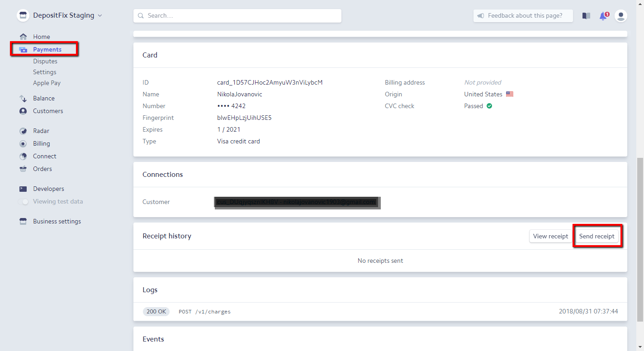Click the Billing icon in sidebar
The height and width of the screenshot is (351, 644).
tap(23, 143)
